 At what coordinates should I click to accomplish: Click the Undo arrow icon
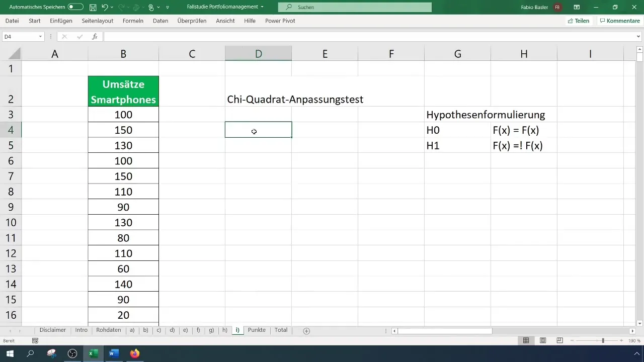click(x=105, y=7)
